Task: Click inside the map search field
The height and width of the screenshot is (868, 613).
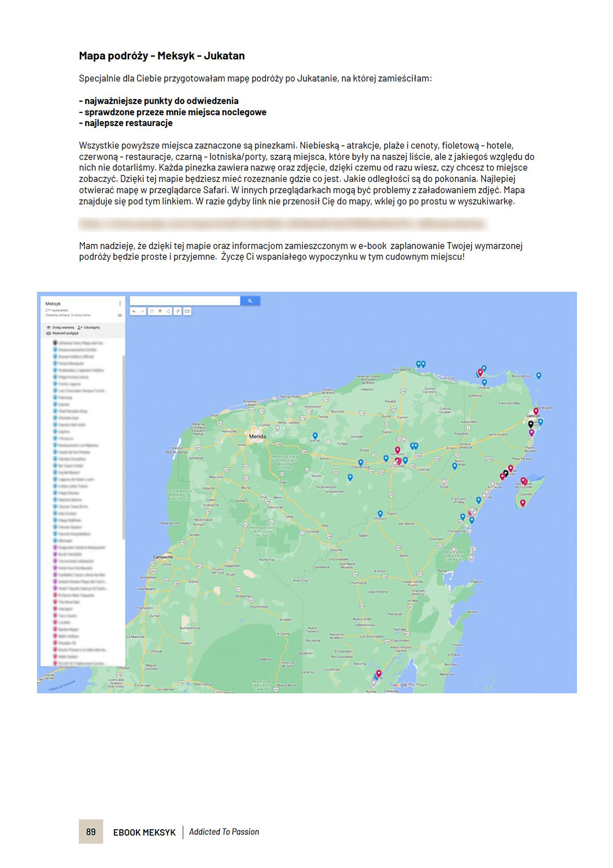Action: [184, 301]
